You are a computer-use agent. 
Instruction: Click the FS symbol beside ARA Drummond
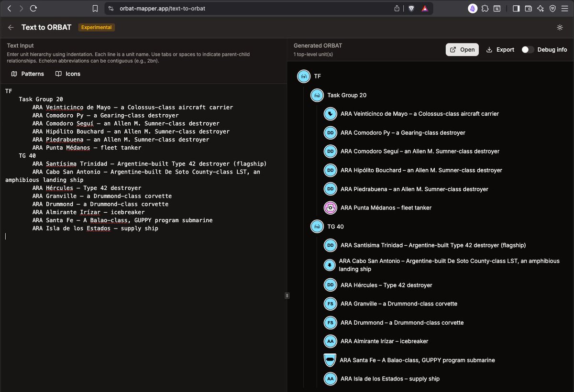pos(330,323)
